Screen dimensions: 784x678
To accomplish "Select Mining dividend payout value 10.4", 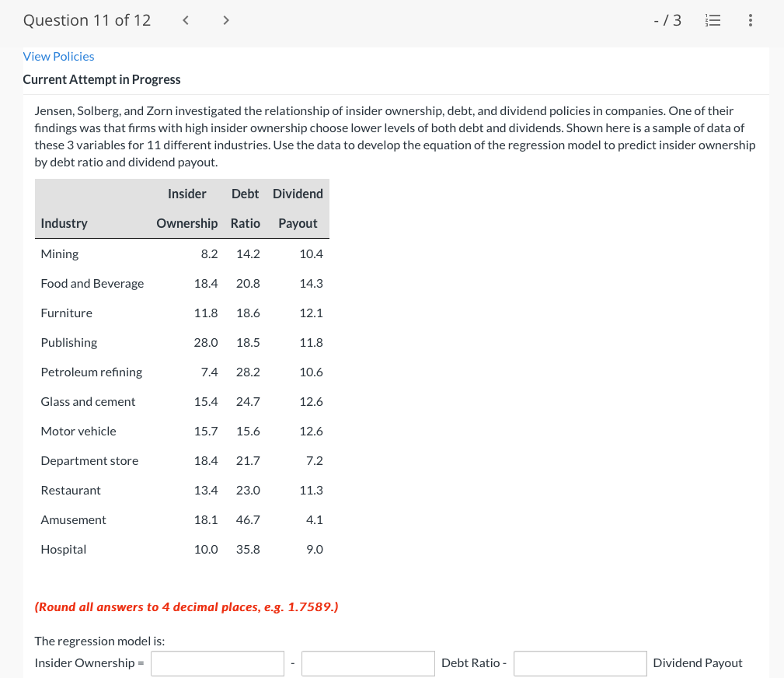I will pos(311,253).
